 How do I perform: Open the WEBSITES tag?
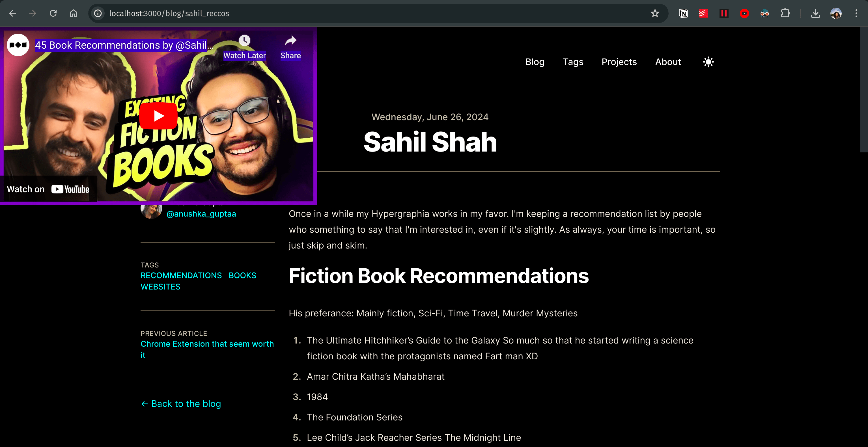tap(160, 287)
